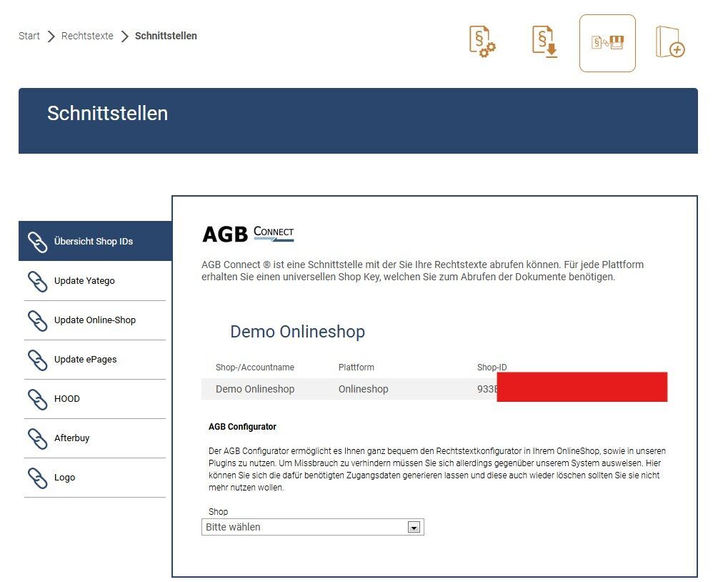Open Übersicht Shop IDs menu entry

(x=95, y=241)
